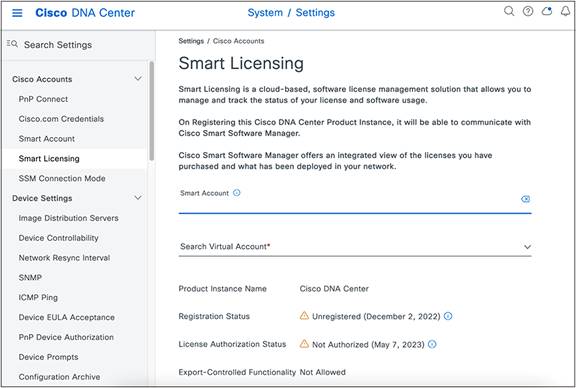Click the search magnifier icon in header
The width and height of the screenshot is (576, 388).
pos(509,11)
